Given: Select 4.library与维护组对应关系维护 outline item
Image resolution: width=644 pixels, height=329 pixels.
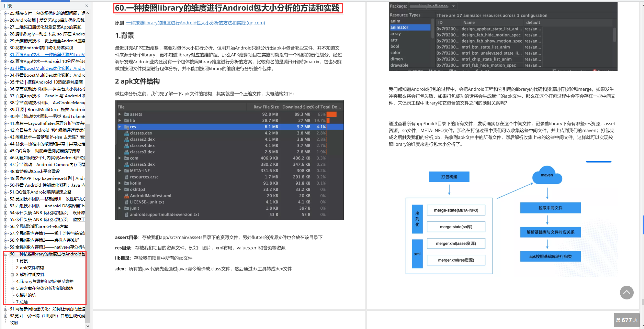Looking at the screenshot, I should [45, 282].
